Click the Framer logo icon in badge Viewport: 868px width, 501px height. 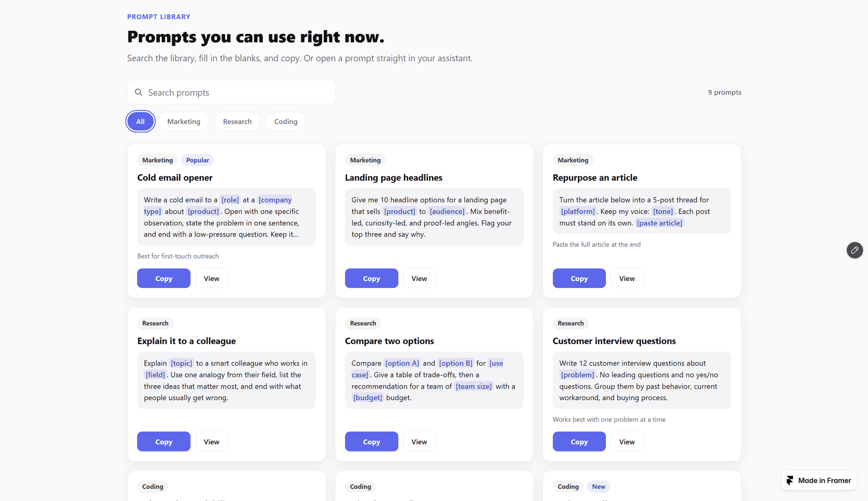(790, 480)
